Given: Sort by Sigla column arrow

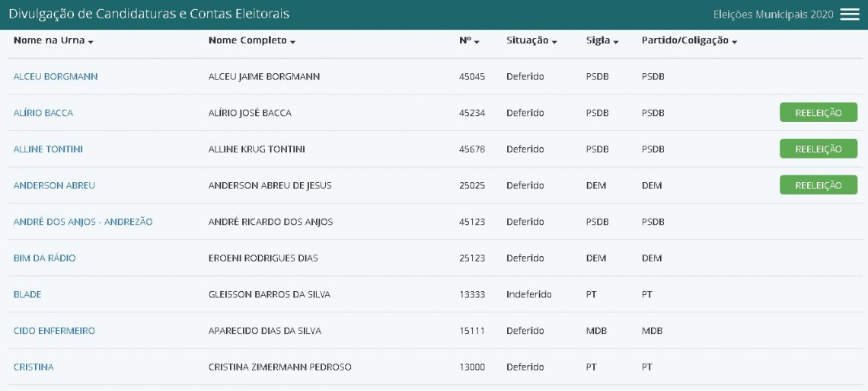Looking at the screenshot, I should [x=616, y=42].
